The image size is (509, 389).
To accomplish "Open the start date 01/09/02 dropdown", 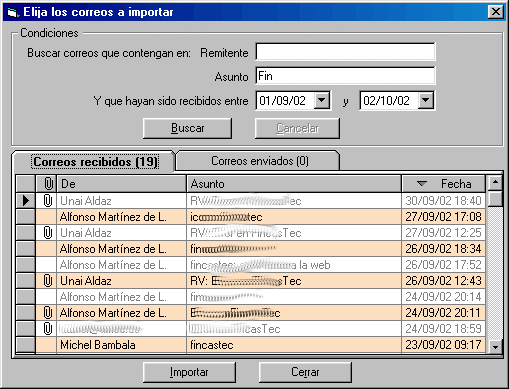I will [x=322, y=100].
